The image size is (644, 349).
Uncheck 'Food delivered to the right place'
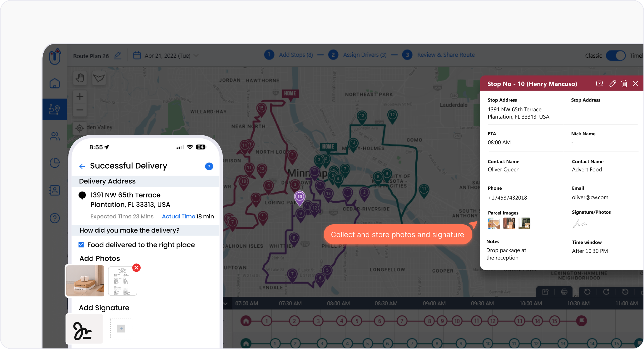(81, 245)
